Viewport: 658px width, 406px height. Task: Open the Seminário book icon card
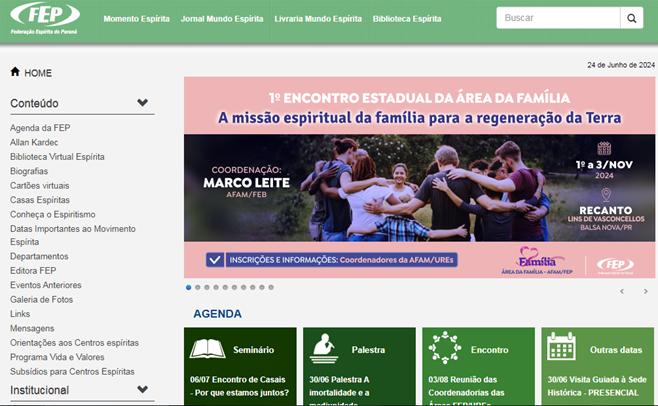(x=208, y=349)
